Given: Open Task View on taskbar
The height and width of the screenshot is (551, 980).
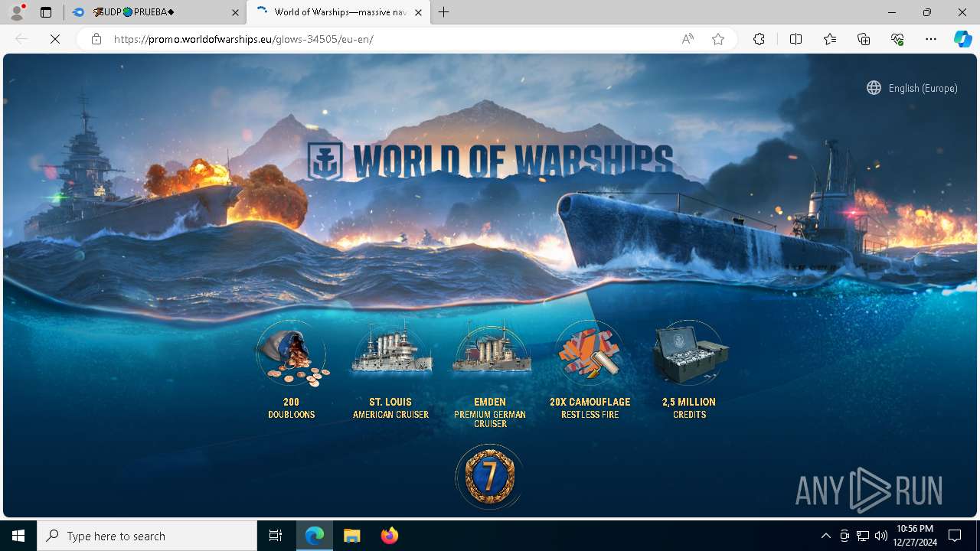Looking at the screenshot, I should 276,536.
